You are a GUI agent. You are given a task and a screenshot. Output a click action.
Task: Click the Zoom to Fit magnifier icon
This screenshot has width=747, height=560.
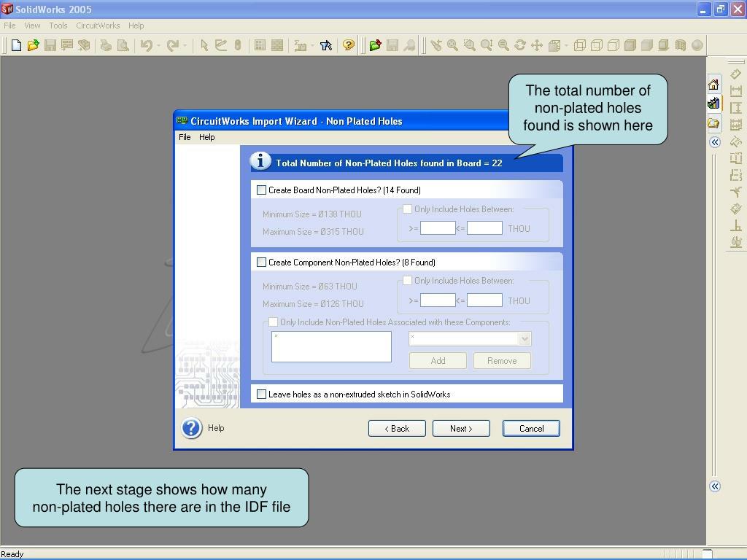[452, 45]
